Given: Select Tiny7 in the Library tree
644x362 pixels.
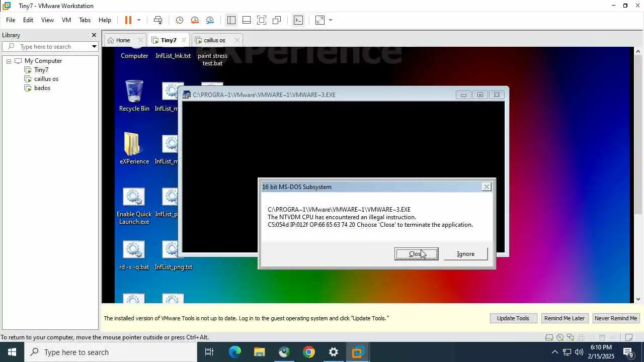Looking at the screenshot, I should click(41, 70).
